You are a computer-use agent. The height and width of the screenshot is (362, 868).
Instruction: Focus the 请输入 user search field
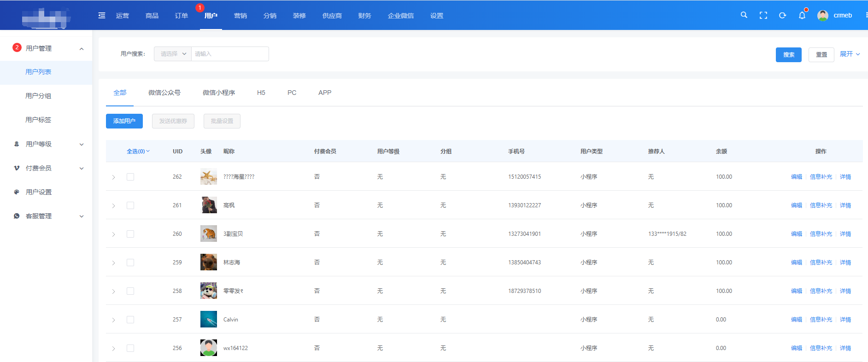click(230, 54)
